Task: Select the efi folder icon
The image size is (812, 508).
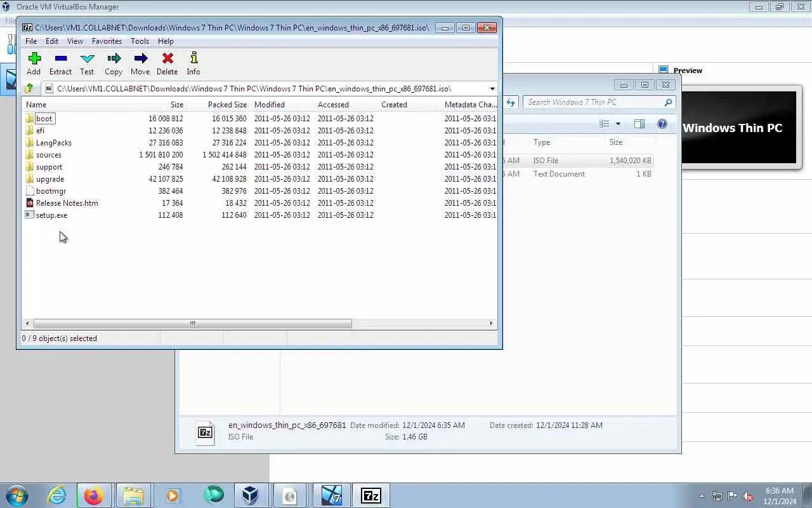Action: click(29, 131)
